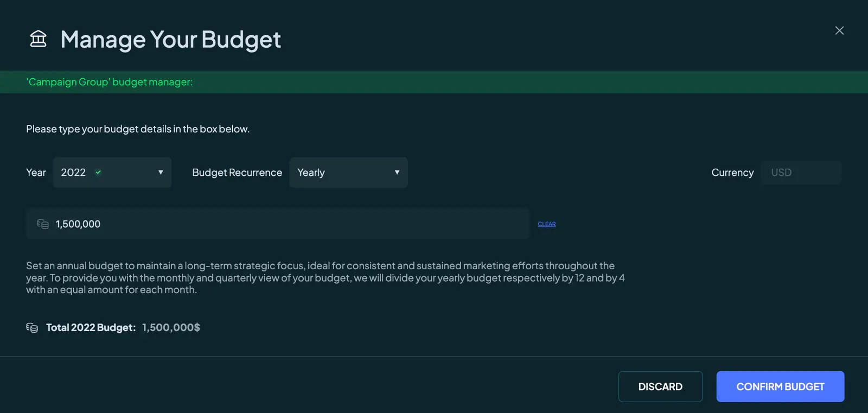868x413 pixels.
Task: Click the bank building icon beside the title
Action: tap(38, 39)
